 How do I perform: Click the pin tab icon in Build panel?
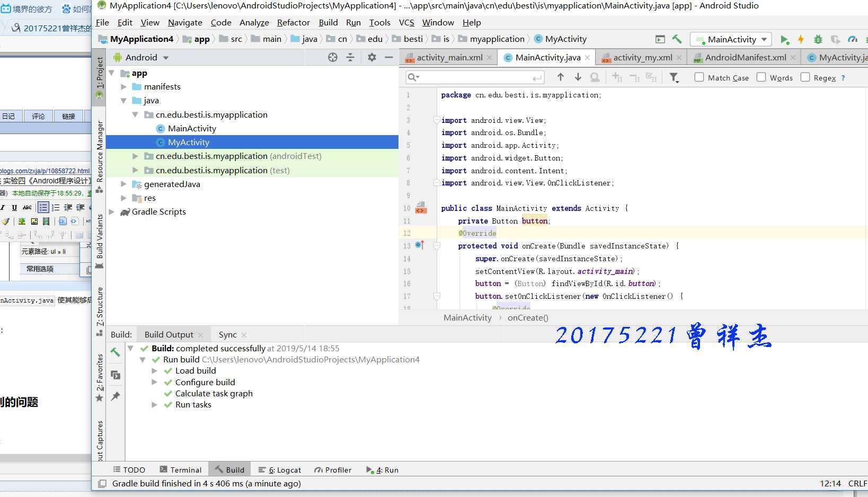115,396
